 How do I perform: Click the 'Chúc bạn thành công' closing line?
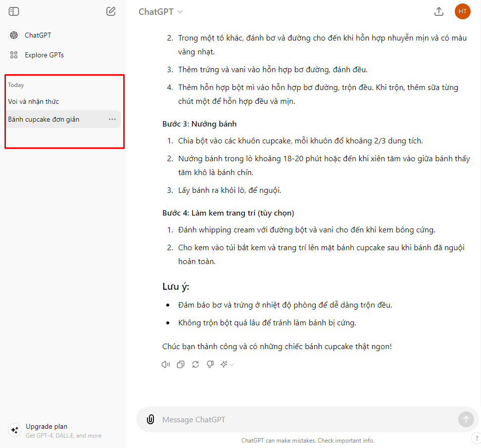click(x=277, y=347)
